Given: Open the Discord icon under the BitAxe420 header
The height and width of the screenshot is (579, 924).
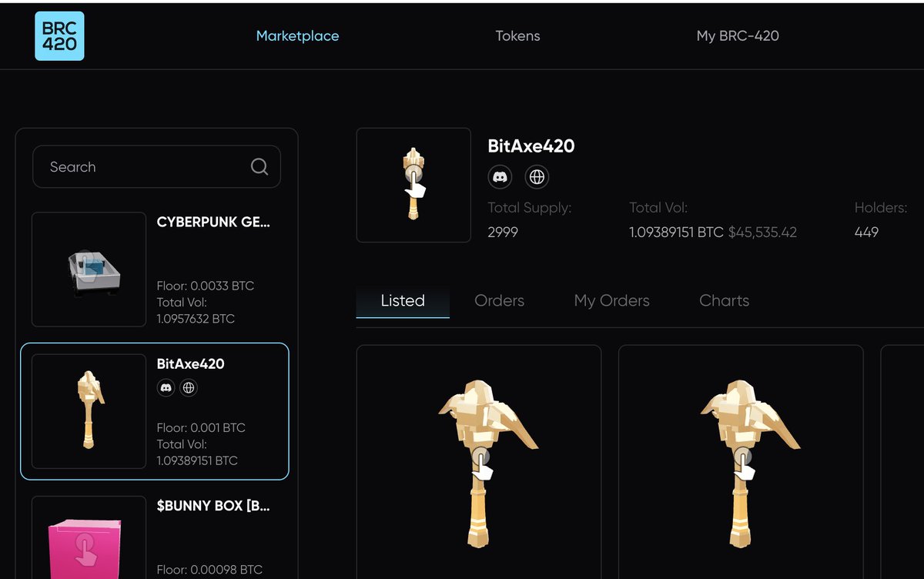Looking at the screenshot, I should tap(500, 177).
